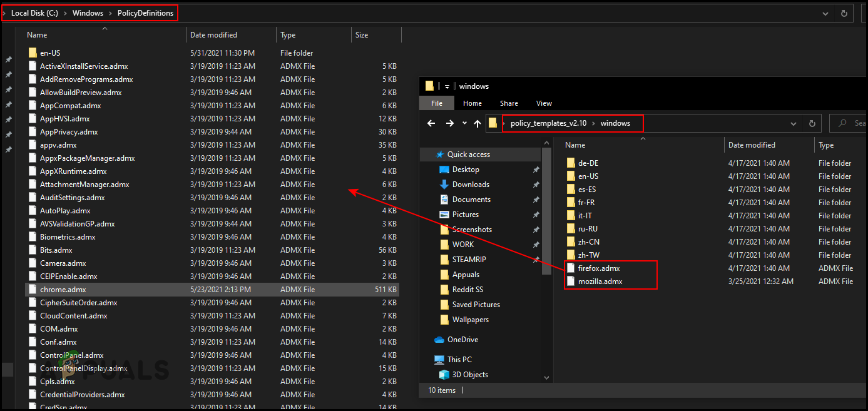This screenshot has width=868, height=411.
Task: Select chrome.admx in PolicyDefinitions list
Action: click(63, 290)
